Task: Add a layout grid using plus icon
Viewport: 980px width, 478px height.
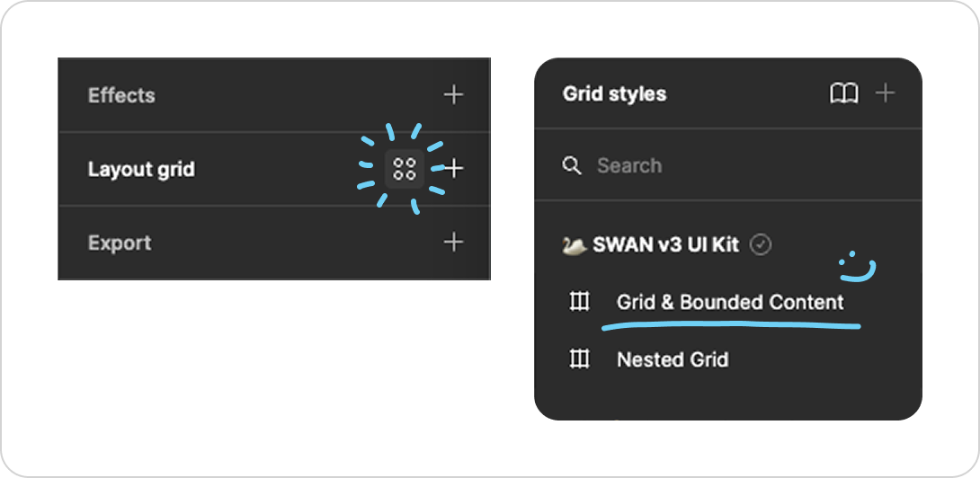Action: [x=454, y=169]
